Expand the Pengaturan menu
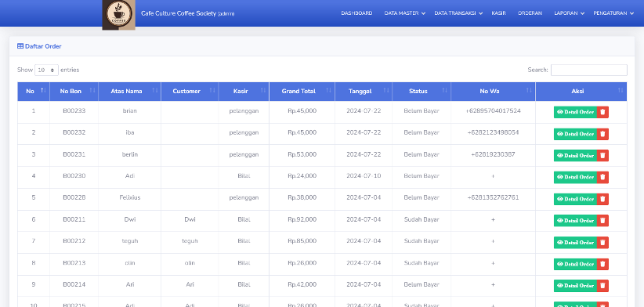Image resolution: width=644 pixels, height=307 pixels. point(613,13)
